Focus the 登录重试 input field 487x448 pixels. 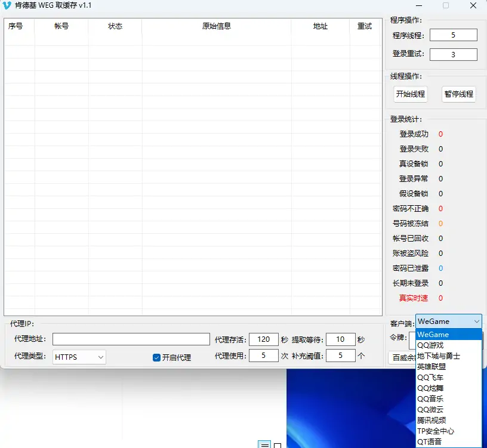click(x=454, y=55)
